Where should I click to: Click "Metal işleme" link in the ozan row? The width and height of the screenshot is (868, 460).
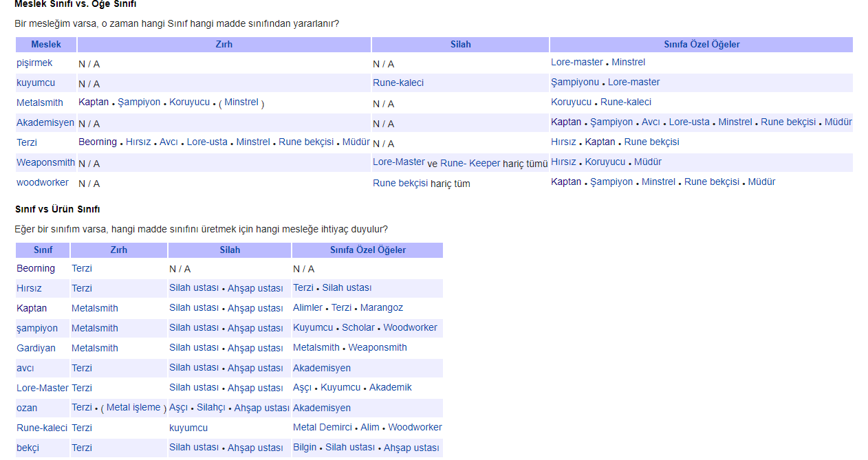pos(133,408)
